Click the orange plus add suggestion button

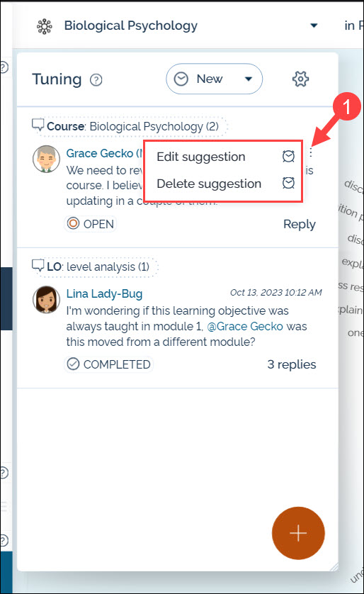pos(298,533)
